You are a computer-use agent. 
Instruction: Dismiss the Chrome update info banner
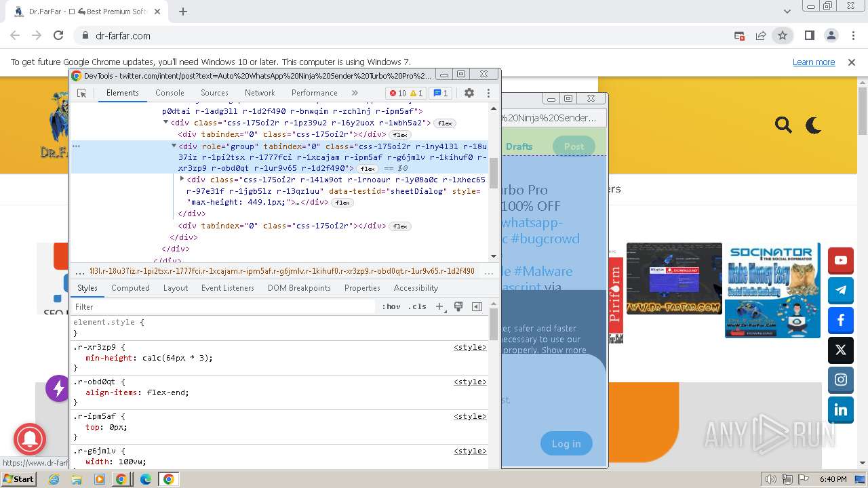[x=852, y=62]
